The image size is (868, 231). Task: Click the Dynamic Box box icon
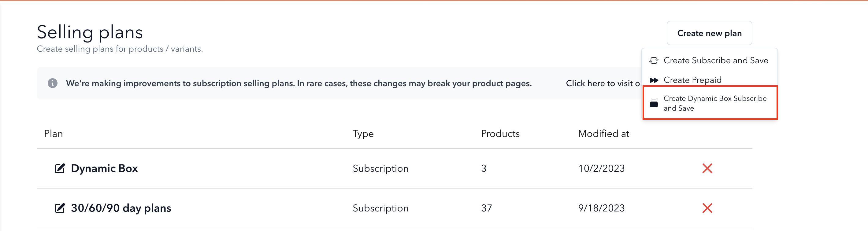tap(654, 103)
